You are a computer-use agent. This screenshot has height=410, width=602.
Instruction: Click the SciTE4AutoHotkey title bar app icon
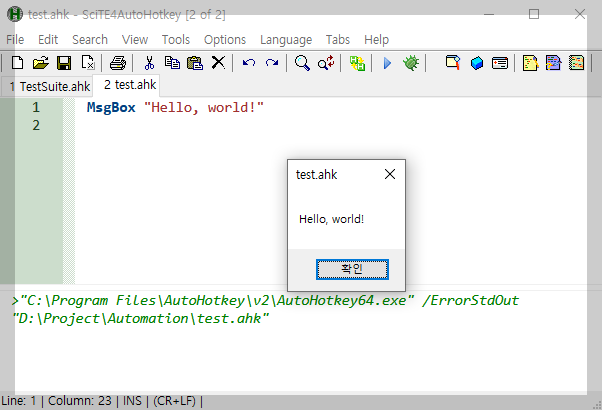click(x=15, y=14)
